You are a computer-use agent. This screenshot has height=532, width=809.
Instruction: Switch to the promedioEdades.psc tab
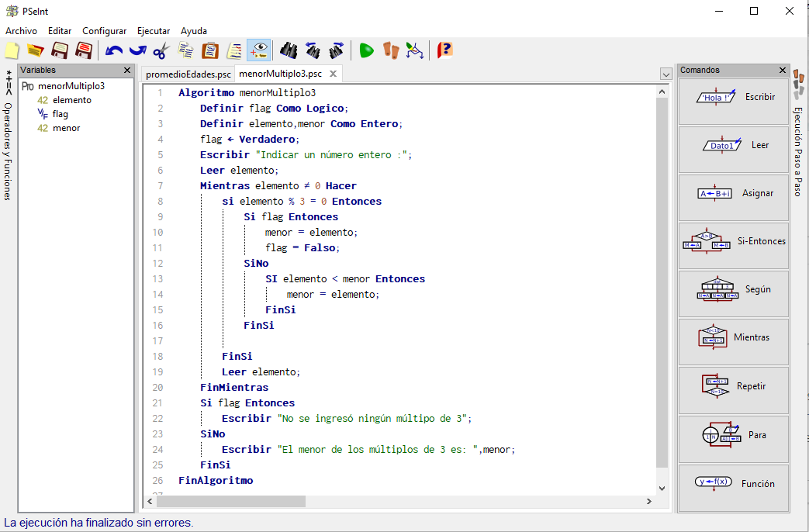[x=188, y=74]
